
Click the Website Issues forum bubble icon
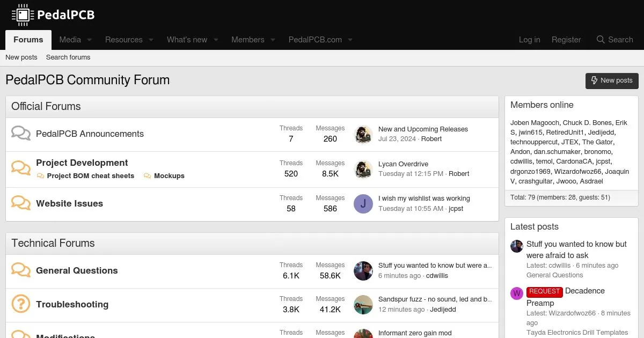pyautogui.click(x=21, y=203)
